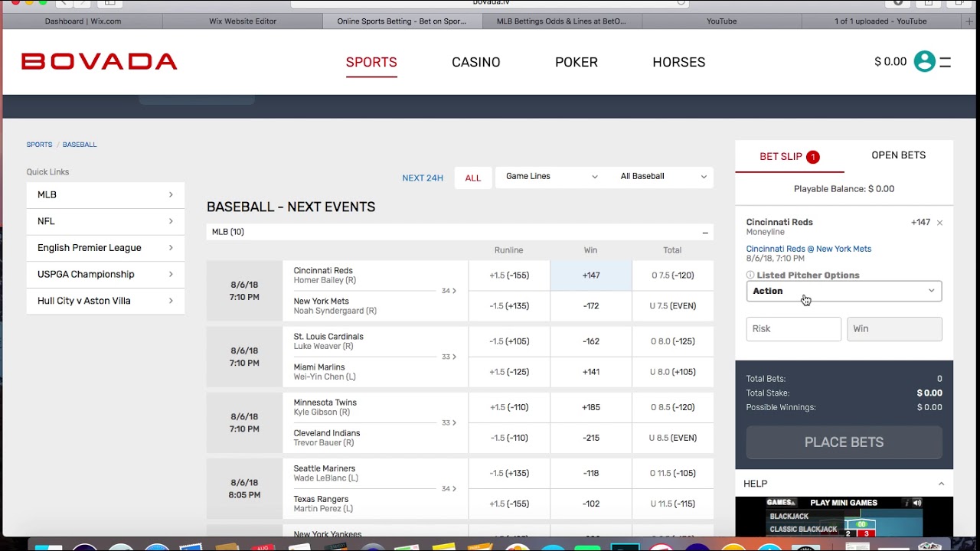Select Twins runline +1.5 (-110)
This screenshot has height=551, width=980.
509,407
